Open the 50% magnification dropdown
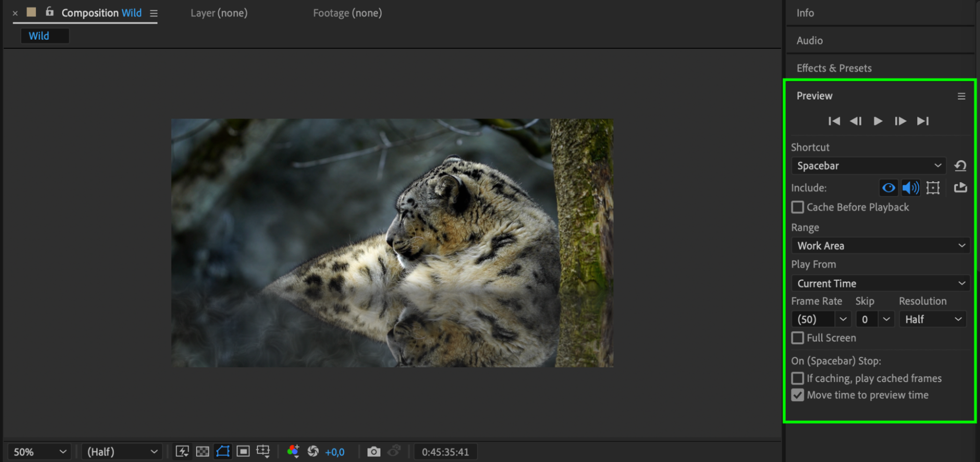This screenshot has height=462, width=980. coord(39,452)
